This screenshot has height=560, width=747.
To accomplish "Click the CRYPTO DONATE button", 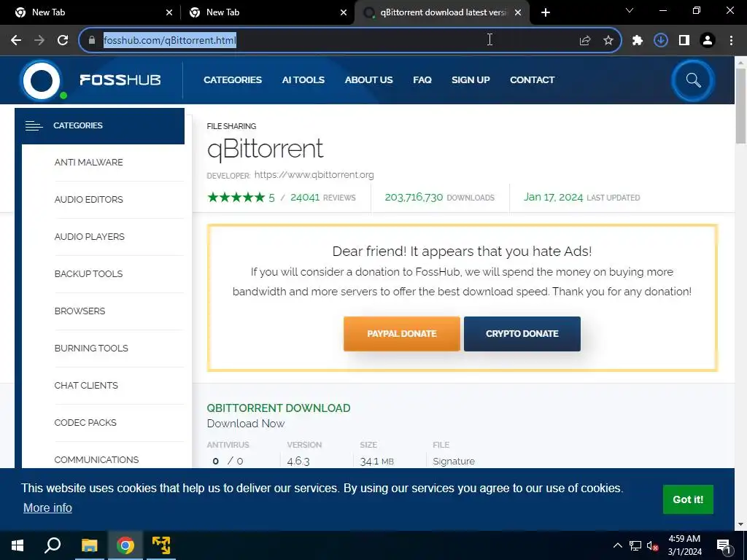I will click(522, 334).
